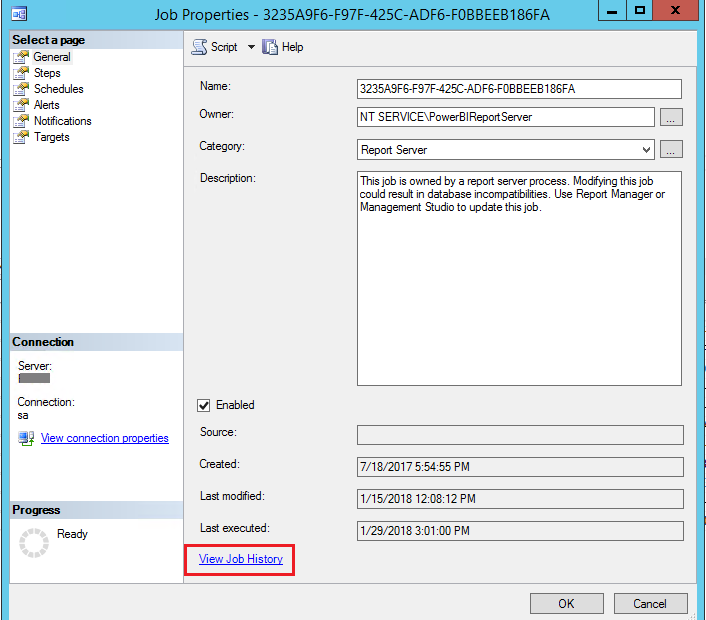Click the Alerts page icon
This screenshot has height=620, width=706.
point(21,105)
